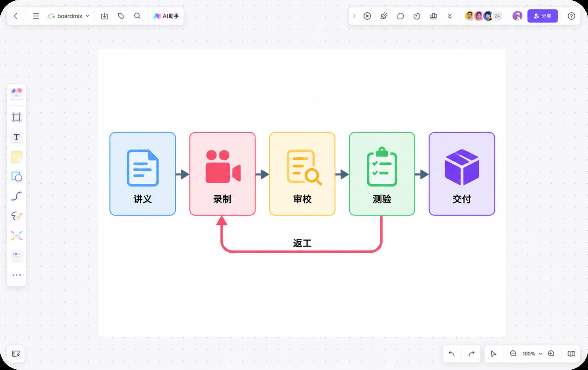This screenshot has width=588, height=370.
Task: Open my profile avatar
Action: point(517,16)
